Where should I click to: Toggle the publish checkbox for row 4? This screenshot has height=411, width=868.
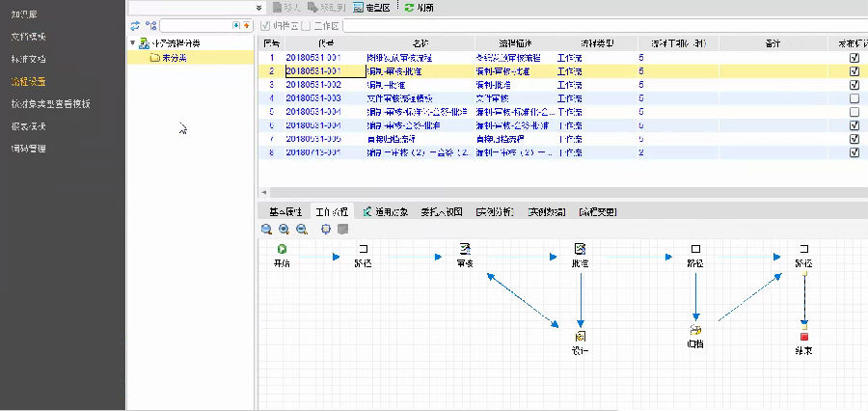point(854,98)
